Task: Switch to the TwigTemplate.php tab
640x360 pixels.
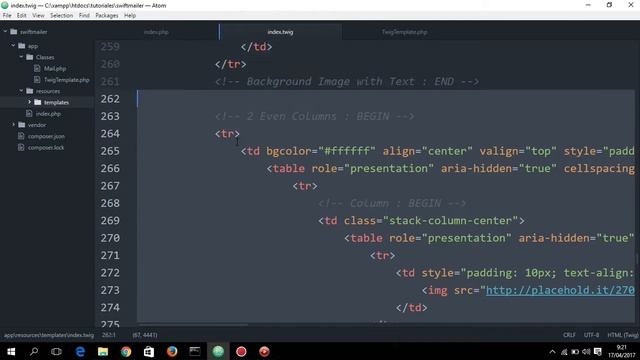Action: pos(404,32)
